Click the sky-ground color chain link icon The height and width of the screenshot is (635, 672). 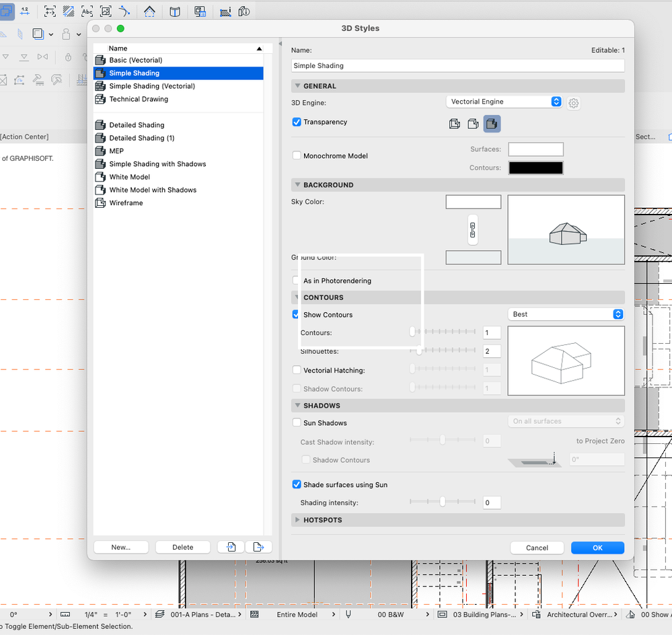click(473, 229)
